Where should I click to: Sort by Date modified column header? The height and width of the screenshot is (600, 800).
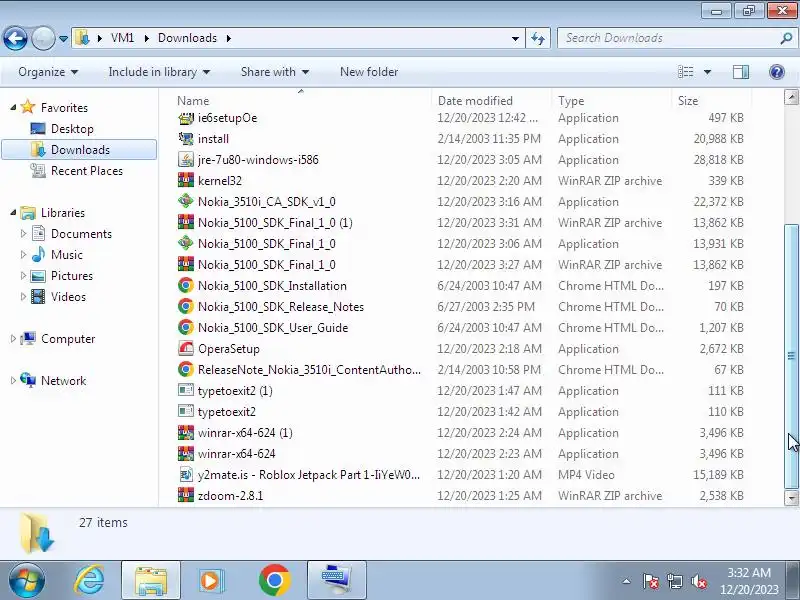(x=491, y=101)
